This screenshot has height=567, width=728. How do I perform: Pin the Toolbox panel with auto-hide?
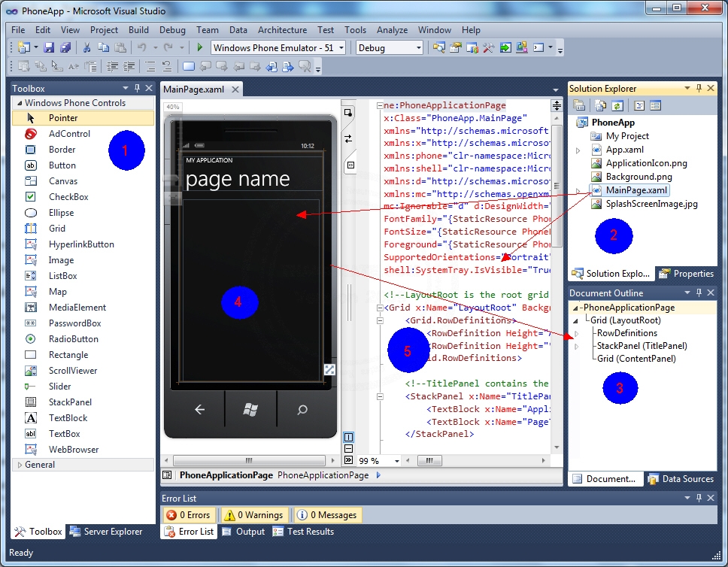point(138,89)
